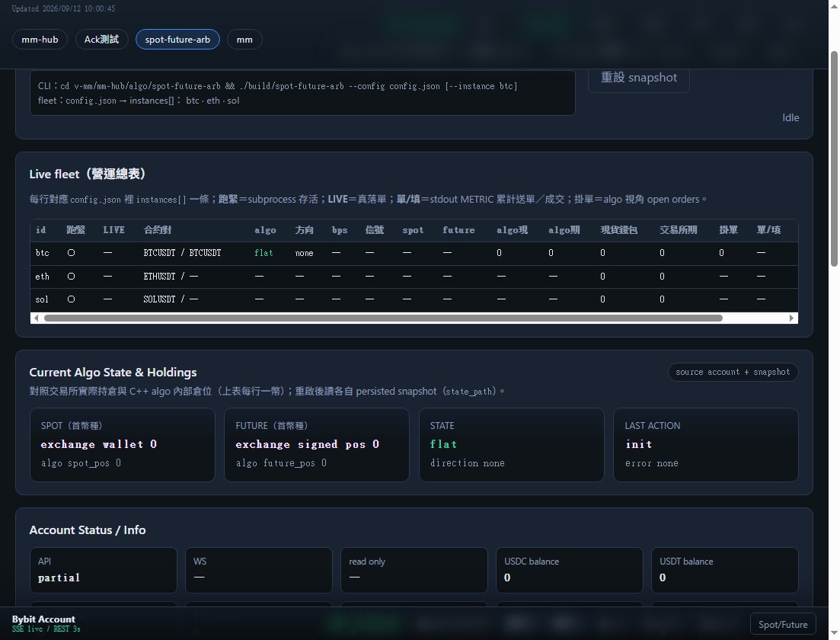Screen dimensions: 840x640
Task: Click the id column header
Action: click(40, 230)
